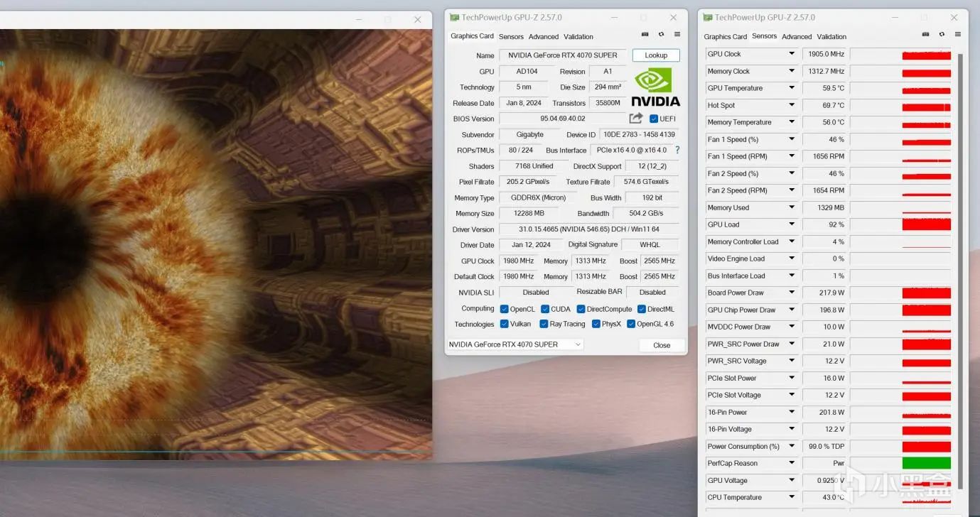Open the hamburger menu in the Sensors window
The image size is (980, 517).
click(958, 34)
